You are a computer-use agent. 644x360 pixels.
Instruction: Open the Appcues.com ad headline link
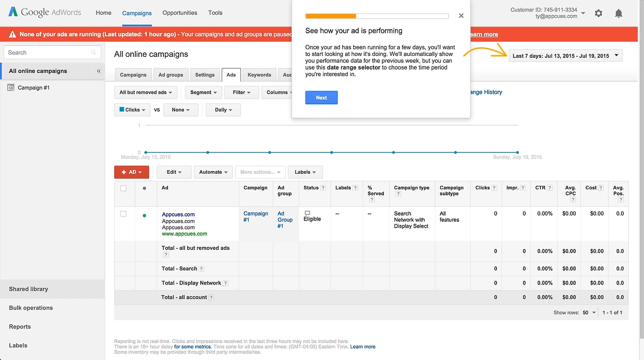pyautogui.click(x=178, y=214)
